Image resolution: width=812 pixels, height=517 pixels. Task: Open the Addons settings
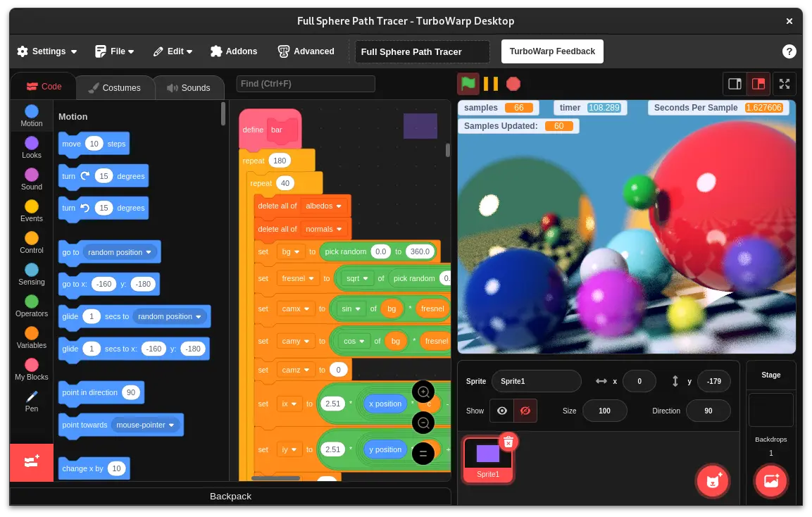(x=234, y=51)
